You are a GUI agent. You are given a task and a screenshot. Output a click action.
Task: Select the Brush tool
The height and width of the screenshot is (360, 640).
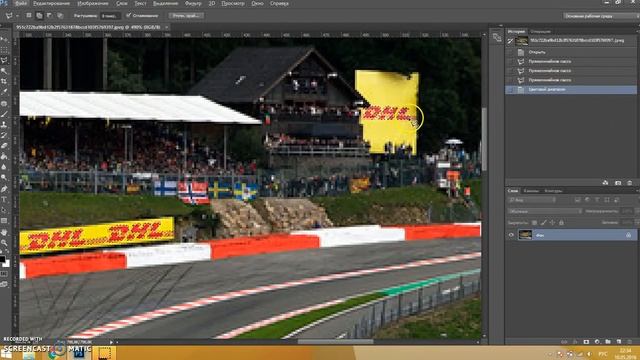[x=4, y=114]
